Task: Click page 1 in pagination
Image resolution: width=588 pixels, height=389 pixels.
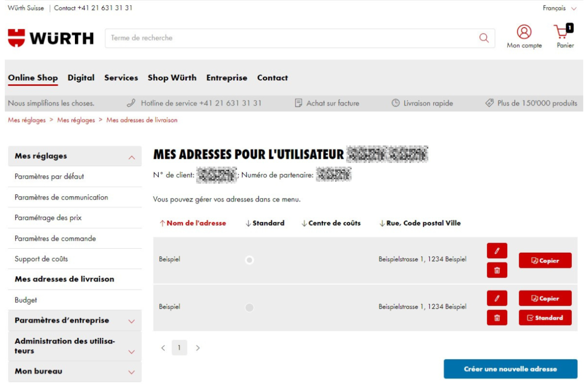Action: click(x=179, y=348)
